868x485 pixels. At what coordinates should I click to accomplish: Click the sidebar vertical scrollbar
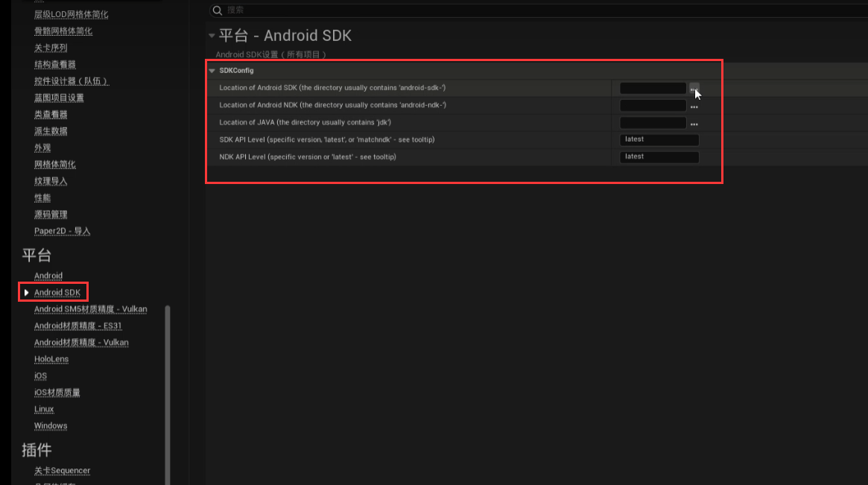point(167,394)
